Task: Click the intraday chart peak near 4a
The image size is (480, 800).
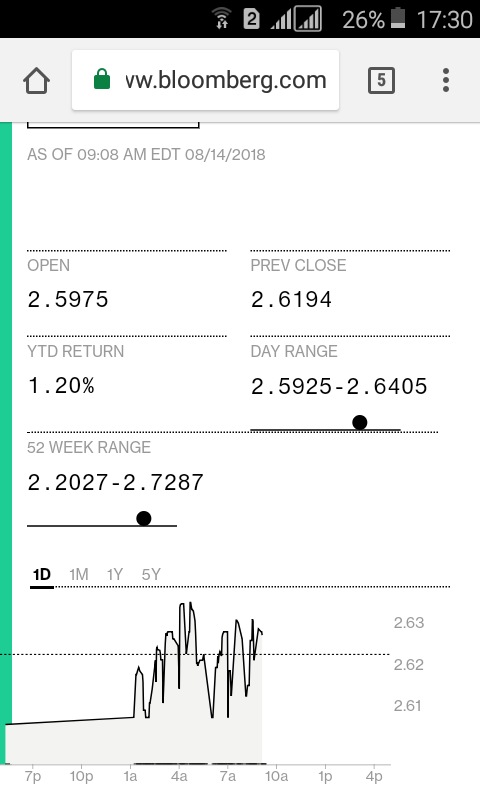Action: coord(183,605)
